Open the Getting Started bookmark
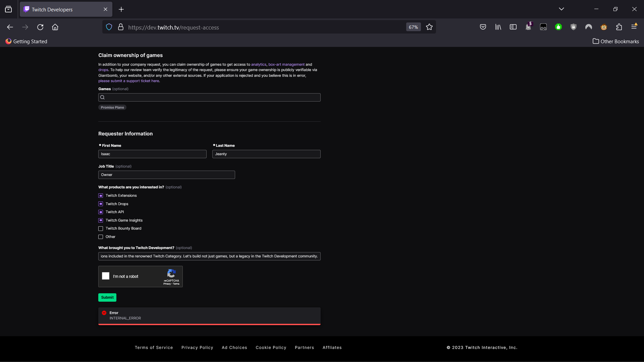644x362 pixels. tap(26, 41)
